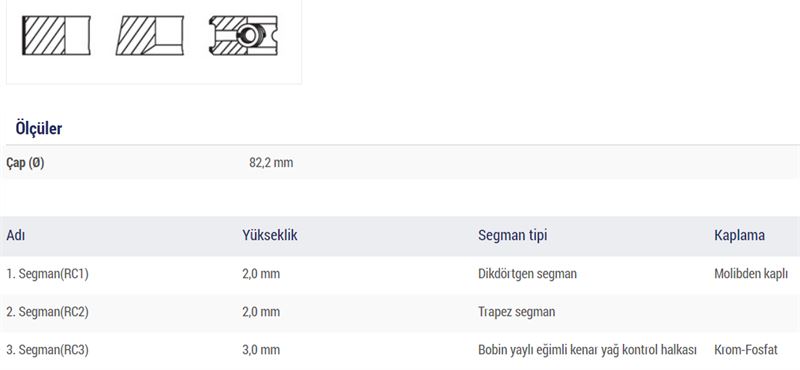Screen dimensions: 800x370
Task: Click the coil-spring oil ring diagram
Action: [243, 35]
